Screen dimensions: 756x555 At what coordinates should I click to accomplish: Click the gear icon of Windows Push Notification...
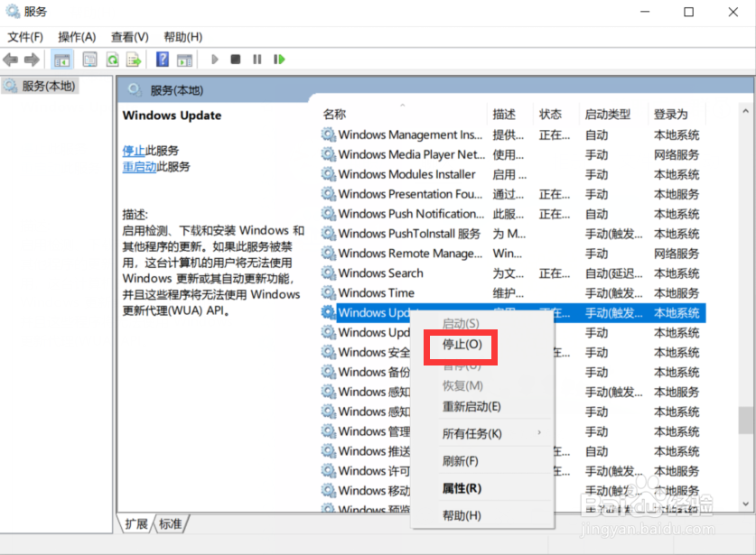pyautogui.click(x=329, y=213)
